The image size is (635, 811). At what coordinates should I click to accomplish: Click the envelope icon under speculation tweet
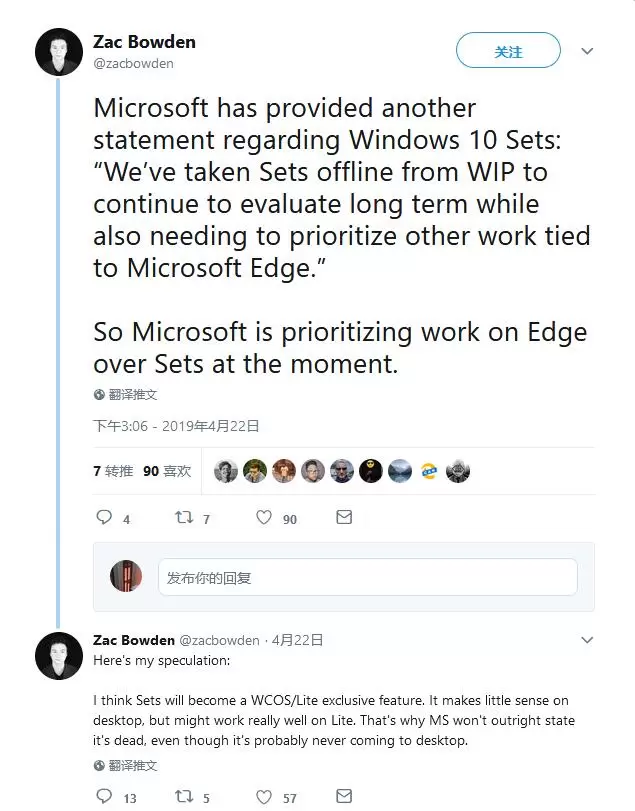pos(344,797)
